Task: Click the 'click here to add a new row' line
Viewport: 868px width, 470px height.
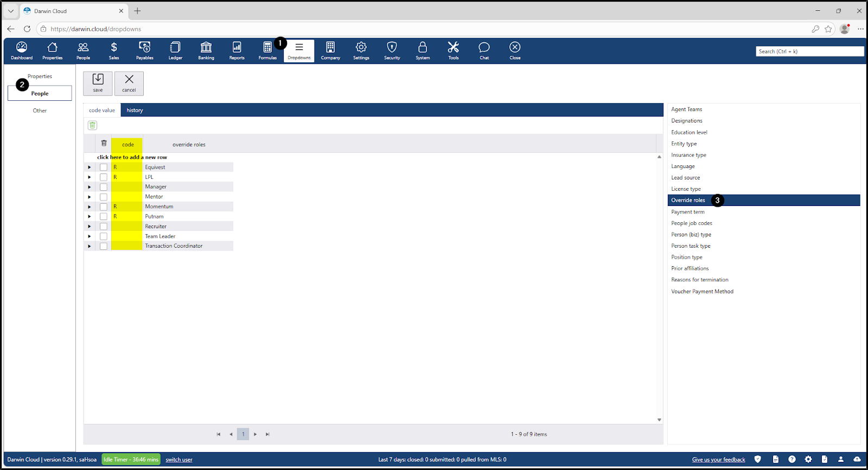Action: coord(132,157)
